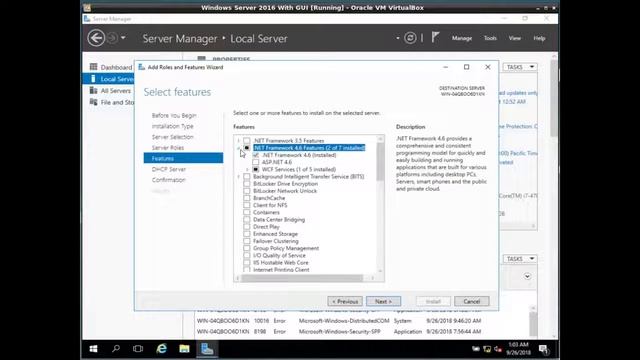Go to the Before You Begin step

click(174, 116)
